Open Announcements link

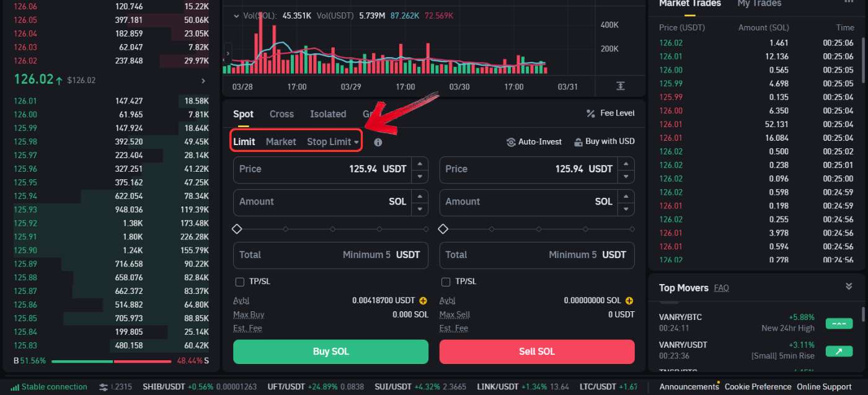[689, 387]
